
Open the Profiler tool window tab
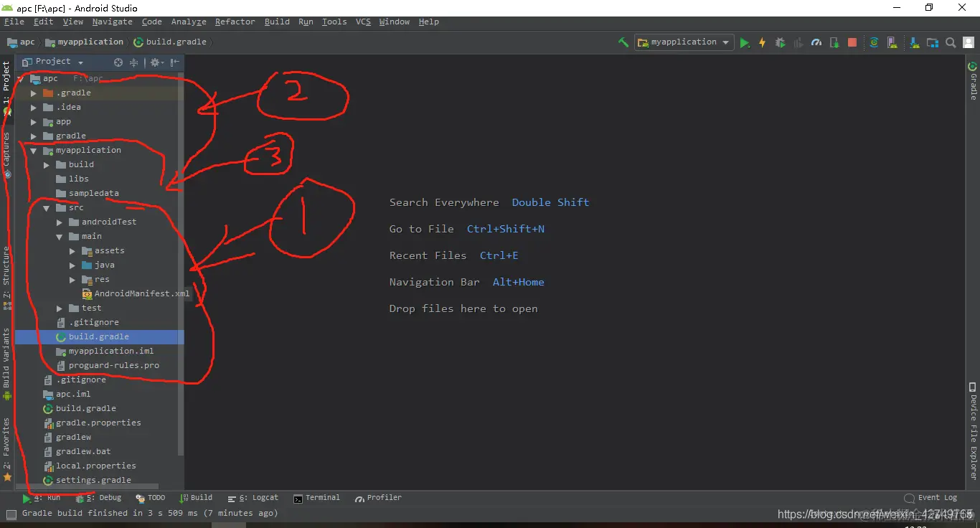click(x=378, y=498)
